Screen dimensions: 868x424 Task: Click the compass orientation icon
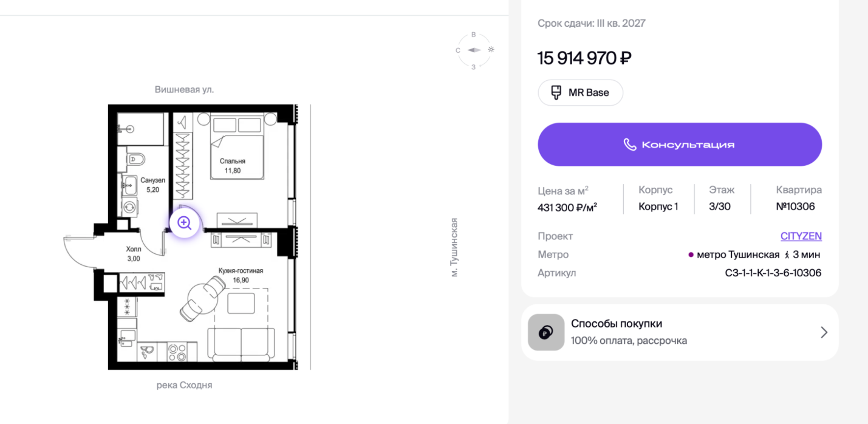[474, 50]
